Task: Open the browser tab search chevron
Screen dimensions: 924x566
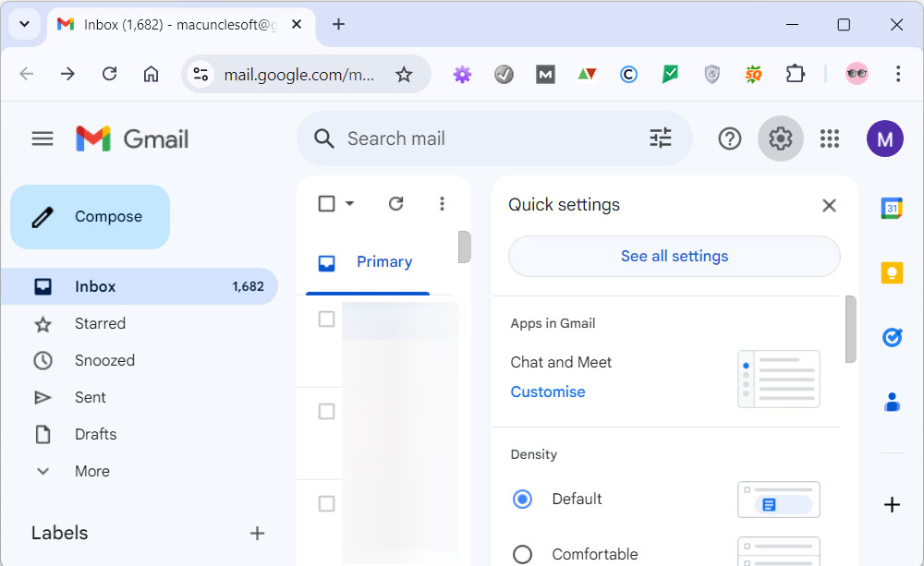Action: [x=24, y=24]
